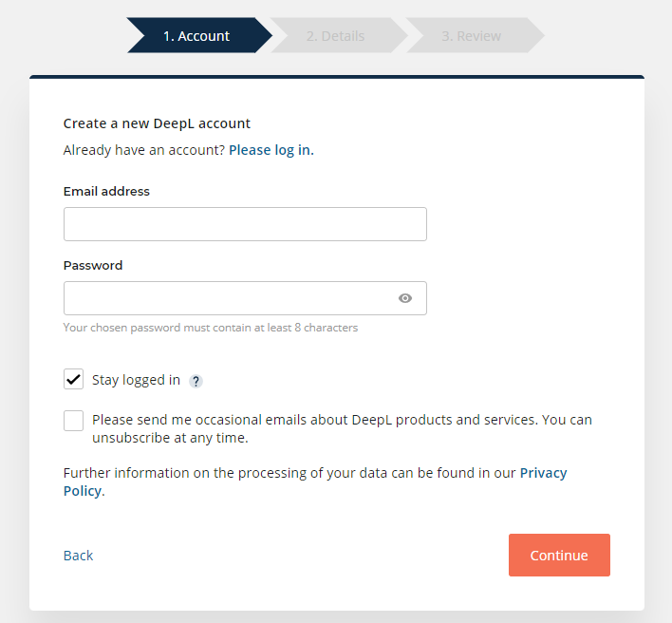Click the Create a new DeepL account heading
This screenshot has width=672, height=623.
tap(157, 123)
